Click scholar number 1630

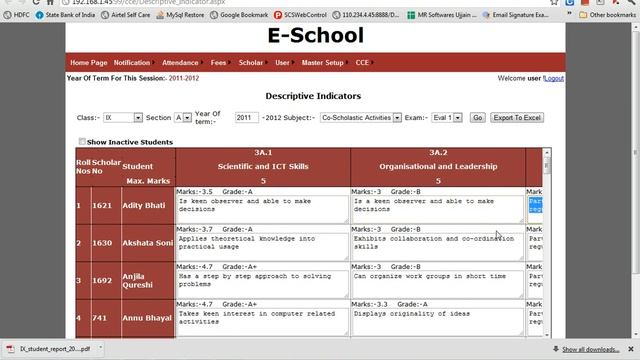click(x=102, y=243)
